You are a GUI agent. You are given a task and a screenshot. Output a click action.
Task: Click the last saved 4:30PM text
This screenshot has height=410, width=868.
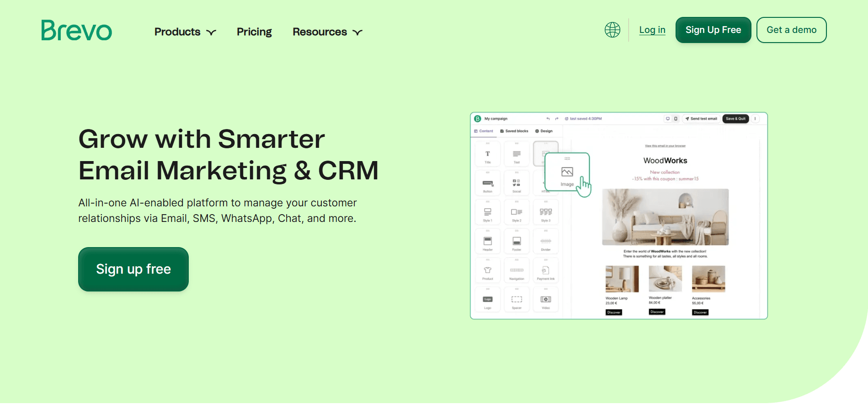(x=586, y=119)
